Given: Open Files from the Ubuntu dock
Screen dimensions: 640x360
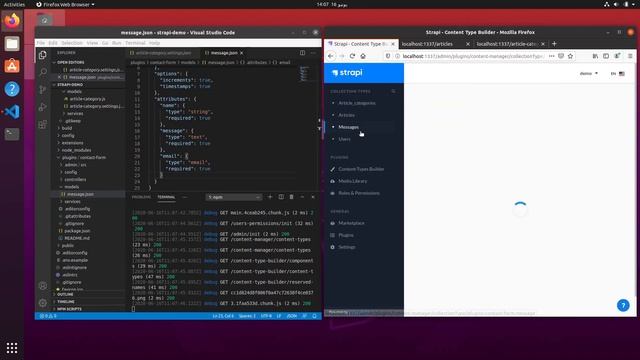Looking at the screenshot, I should tap(12, 43).
